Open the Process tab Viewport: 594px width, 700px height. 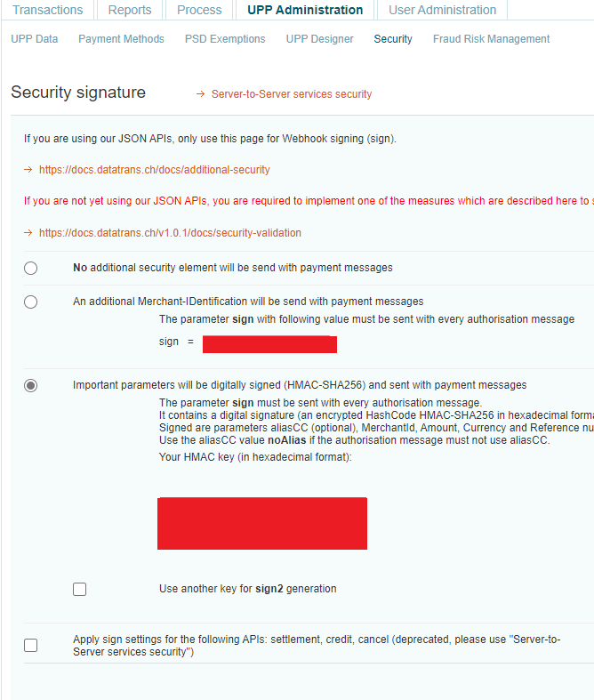click(199, 11)
